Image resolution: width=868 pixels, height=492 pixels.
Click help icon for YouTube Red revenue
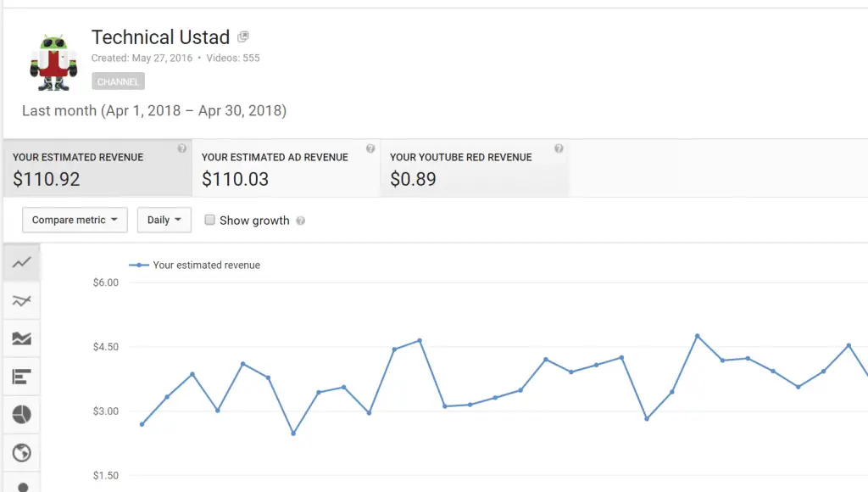tap(559, 148)
